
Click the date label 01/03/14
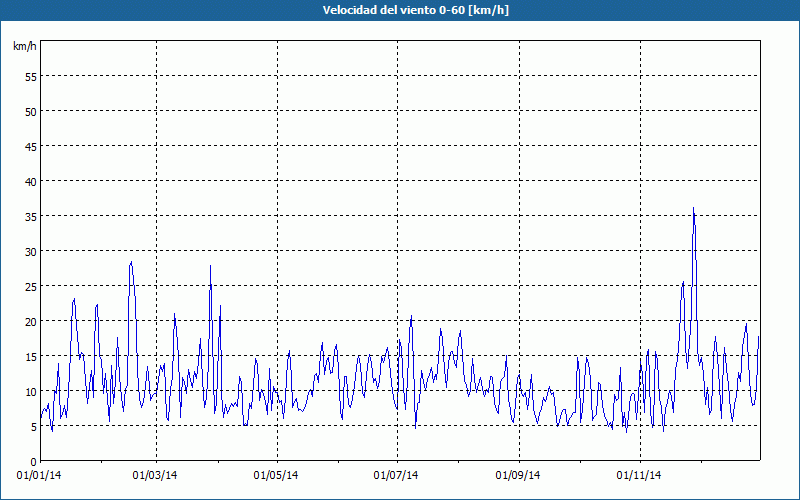pos(155,475)
